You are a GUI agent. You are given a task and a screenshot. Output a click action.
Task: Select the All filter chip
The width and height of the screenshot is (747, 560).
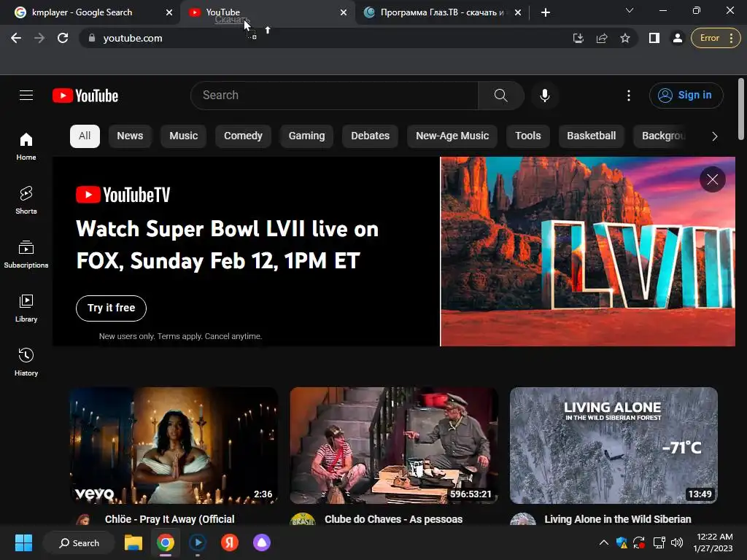(85, 136)
